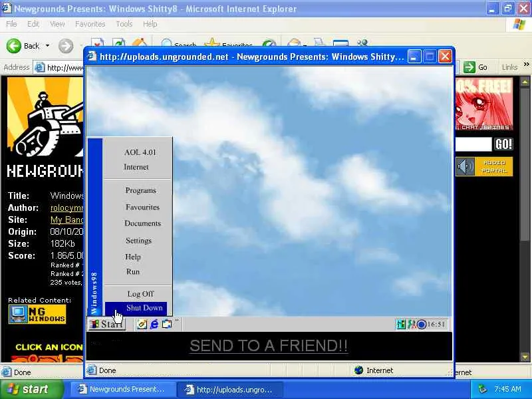Select Internet in the Windows98 Start menu
Screen dimensions: 532x399
136,167
